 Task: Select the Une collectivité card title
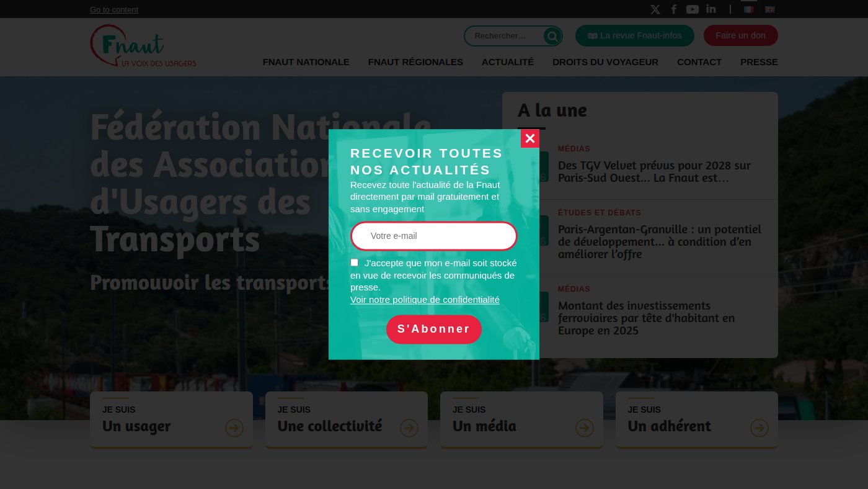330,426
